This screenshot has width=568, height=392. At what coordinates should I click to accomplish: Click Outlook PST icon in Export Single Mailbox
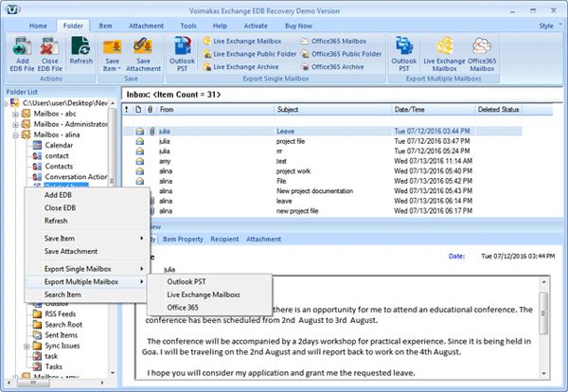183,50
